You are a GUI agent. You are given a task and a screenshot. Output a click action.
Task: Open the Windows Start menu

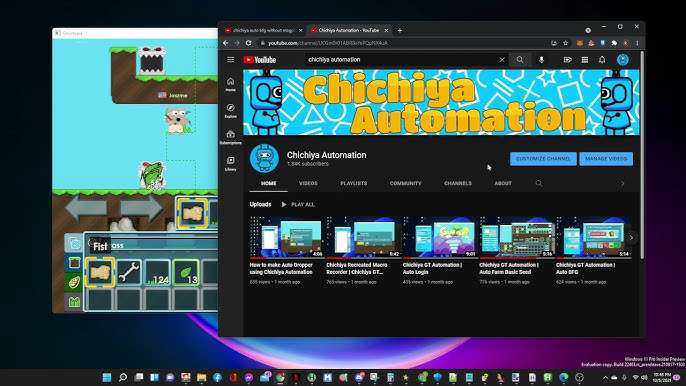(106, 377)
